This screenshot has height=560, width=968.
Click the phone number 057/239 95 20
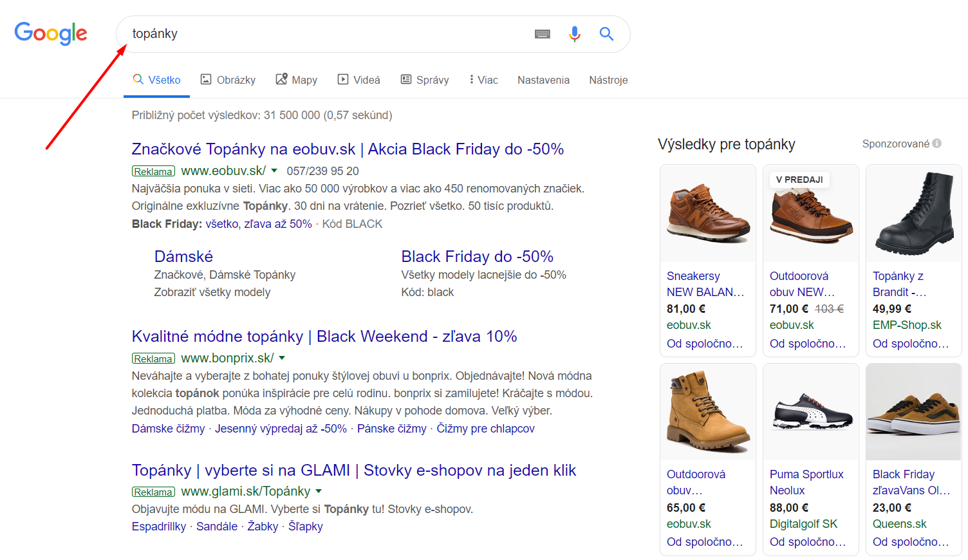(x=322, y=171)
